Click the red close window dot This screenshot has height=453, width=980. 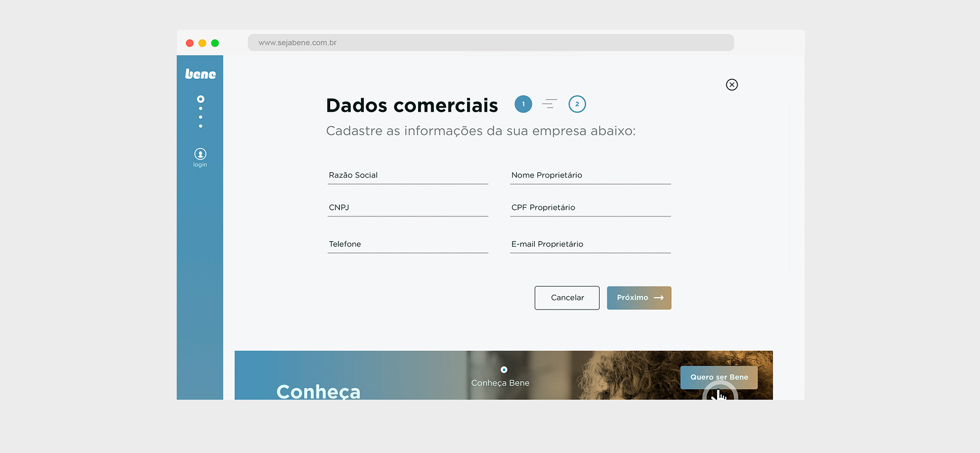(189, 43)
